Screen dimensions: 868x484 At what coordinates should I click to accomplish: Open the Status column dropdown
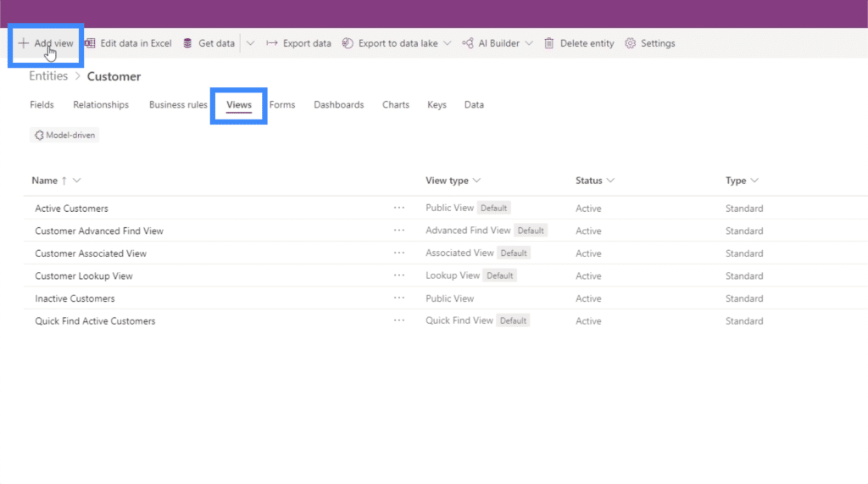610,181
